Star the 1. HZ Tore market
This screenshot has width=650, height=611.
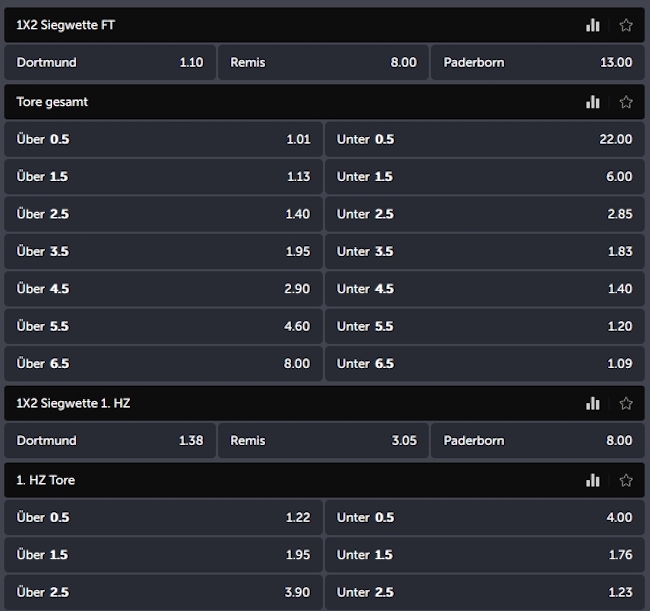pos(626,480)
